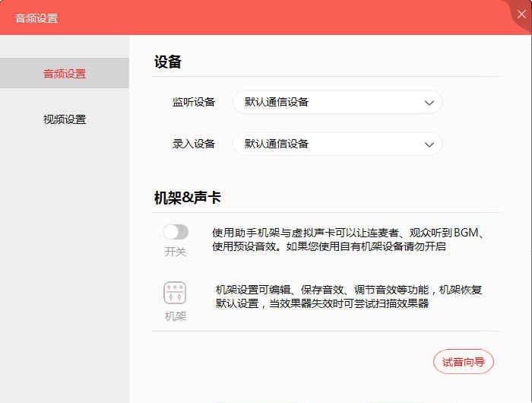Click the 设备 section heading
The image size is (532, 403).
click(x=168, y=62)
